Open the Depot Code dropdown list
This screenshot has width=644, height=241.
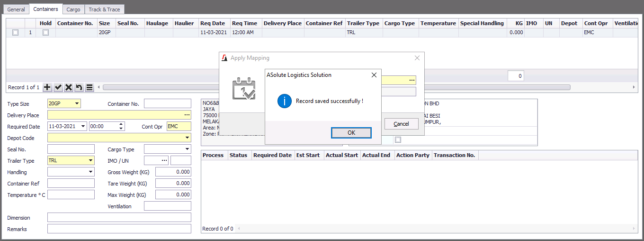coord(188,138)
